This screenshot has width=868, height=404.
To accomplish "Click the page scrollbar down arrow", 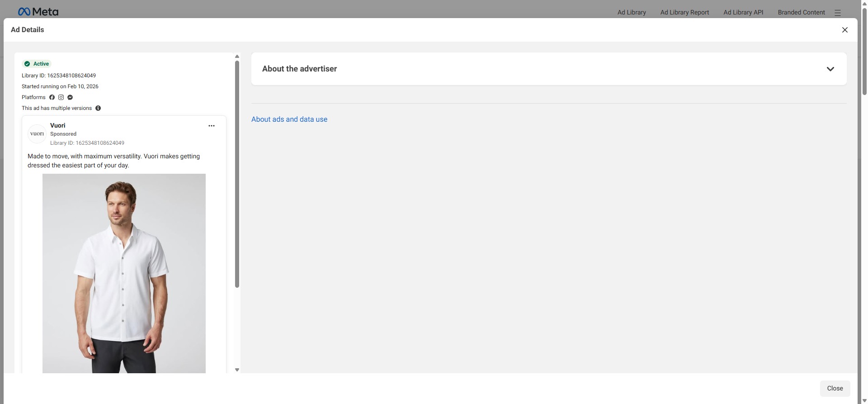I will [864, 400].
